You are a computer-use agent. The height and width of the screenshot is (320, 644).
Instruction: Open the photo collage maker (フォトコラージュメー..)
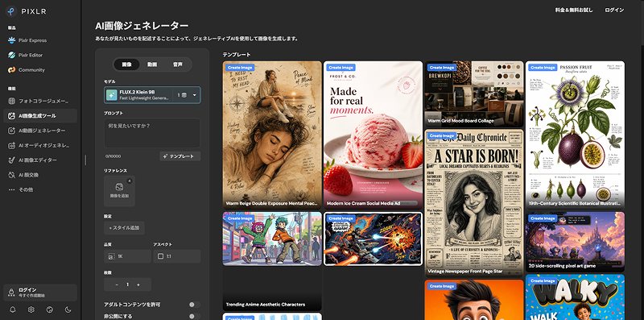tap(39, 101)
